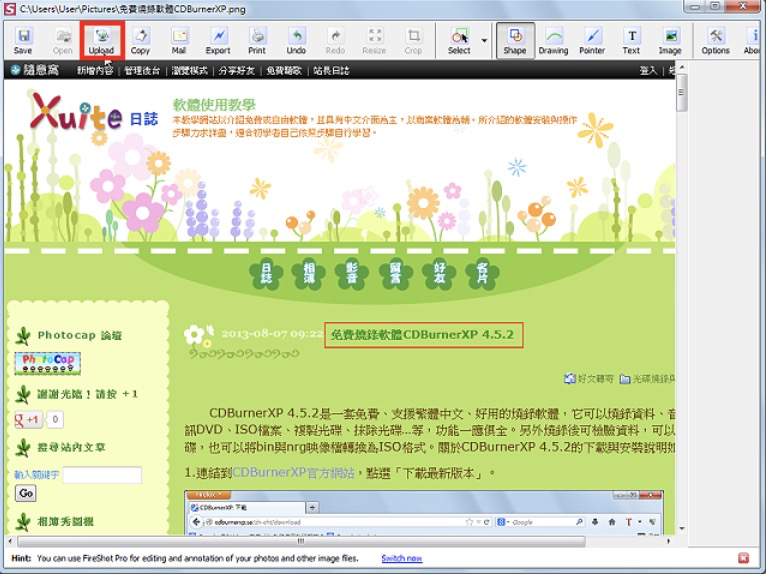The height and width of the screenshot is (576, 766).
Task: Click the 登入 login link
Action: click(x=649, y=70)
